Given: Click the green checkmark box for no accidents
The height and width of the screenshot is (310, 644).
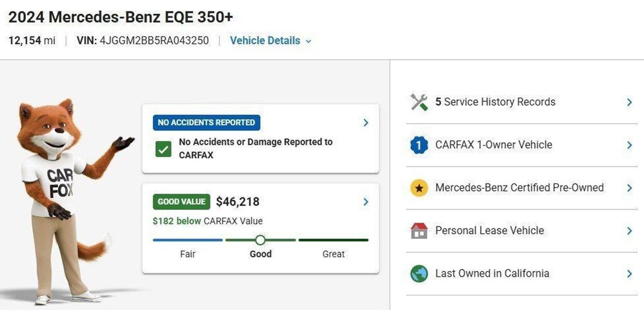Looking at the screenshot, I should (164, 149).
